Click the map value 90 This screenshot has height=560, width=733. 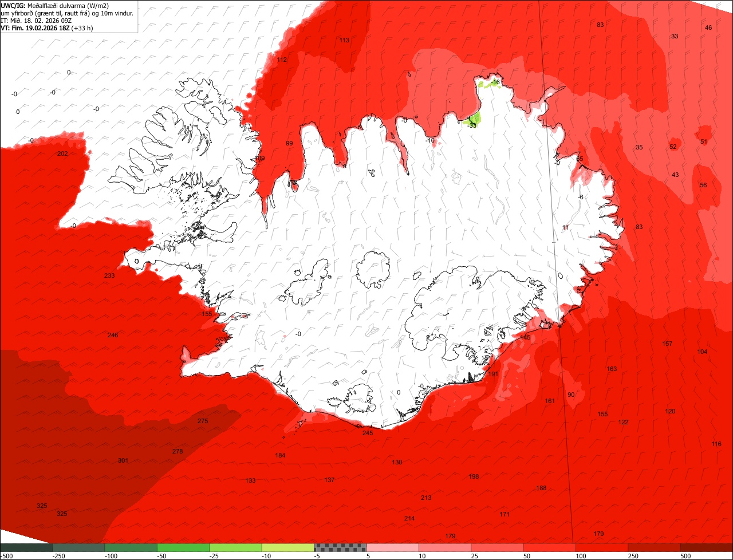tap(571, 395)
